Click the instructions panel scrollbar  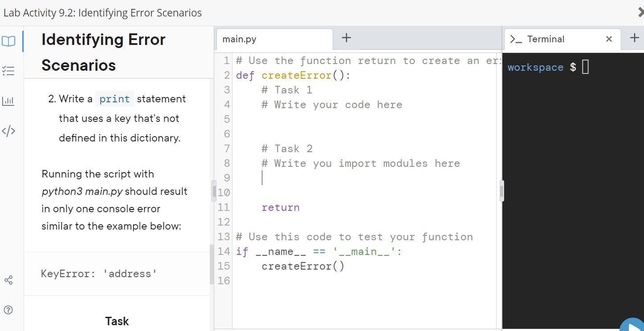click(212, 265)
